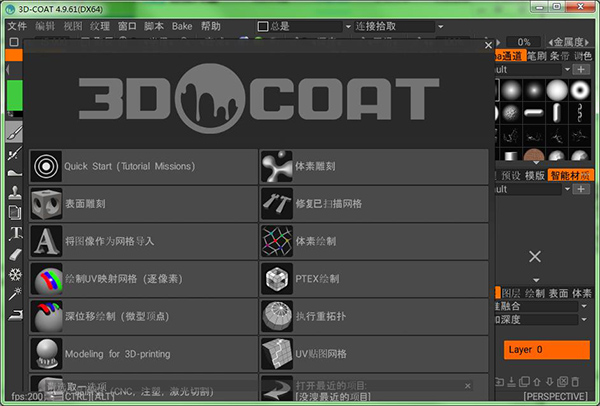This screenshot has height=406, width=600.
Task: Select 将图像作为网格导入
Action: click(x=143, y=241)
